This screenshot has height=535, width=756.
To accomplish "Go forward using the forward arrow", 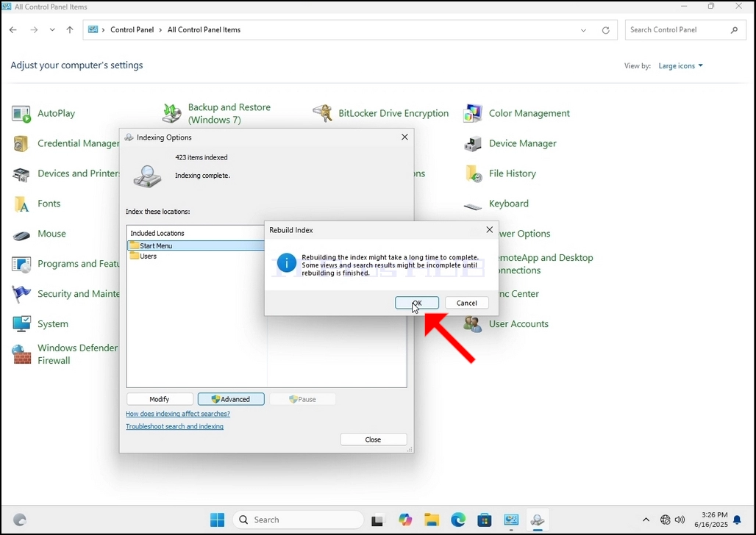I will click(x=34, y=30).
